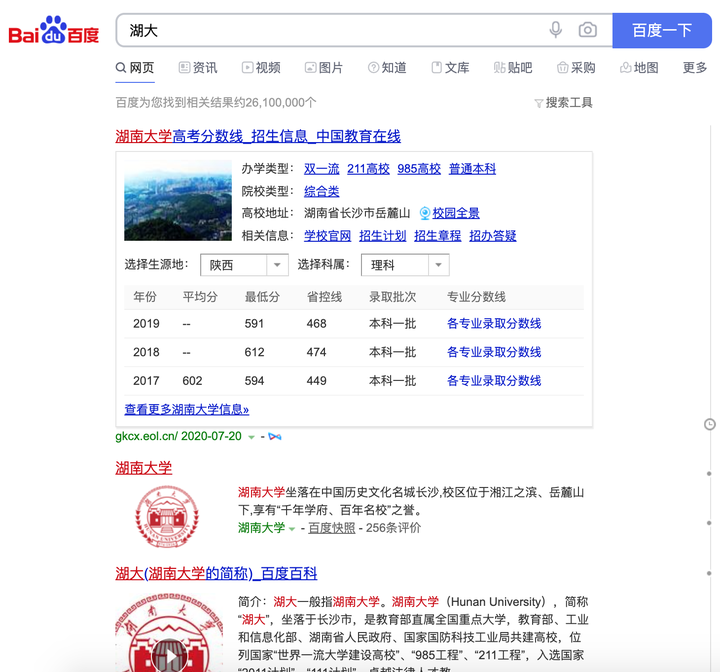Click 查看更多湖南大学信息 link
The image size is (720, 672).
click(186, 409)
